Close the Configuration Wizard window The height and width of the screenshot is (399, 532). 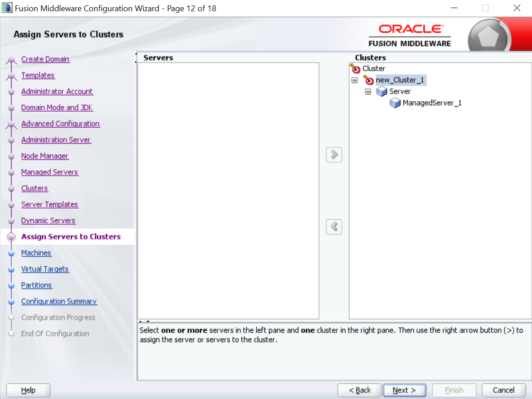pyautogui.click(x=517, y=8)
